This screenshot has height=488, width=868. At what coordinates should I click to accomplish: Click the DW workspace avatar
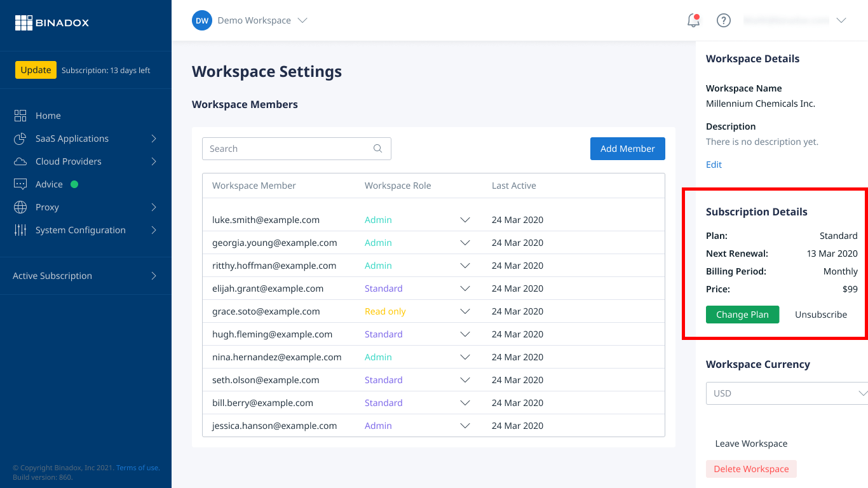click(x=202, y=20)
